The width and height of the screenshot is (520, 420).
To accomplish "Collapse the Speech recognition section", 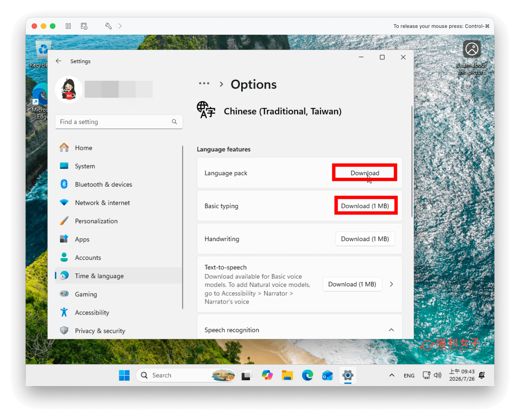I will point(391,330).
